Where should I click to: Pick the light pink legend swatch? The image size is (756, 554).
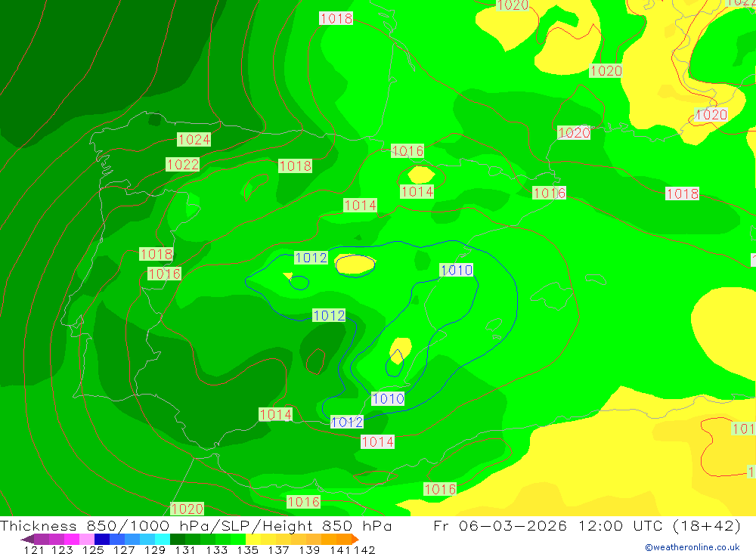point(85,539)
